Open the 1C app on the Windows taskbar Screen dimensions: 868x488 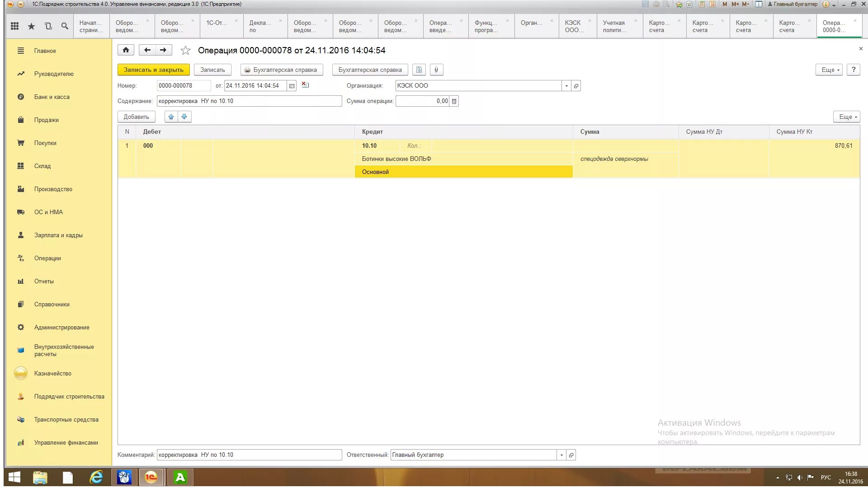tap(151, 477)
